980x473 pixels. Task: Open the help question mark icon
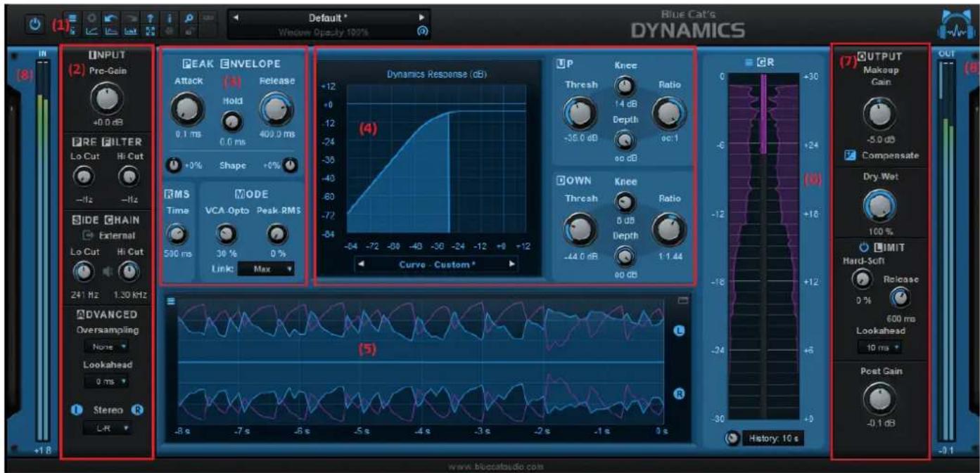[150, 18]
